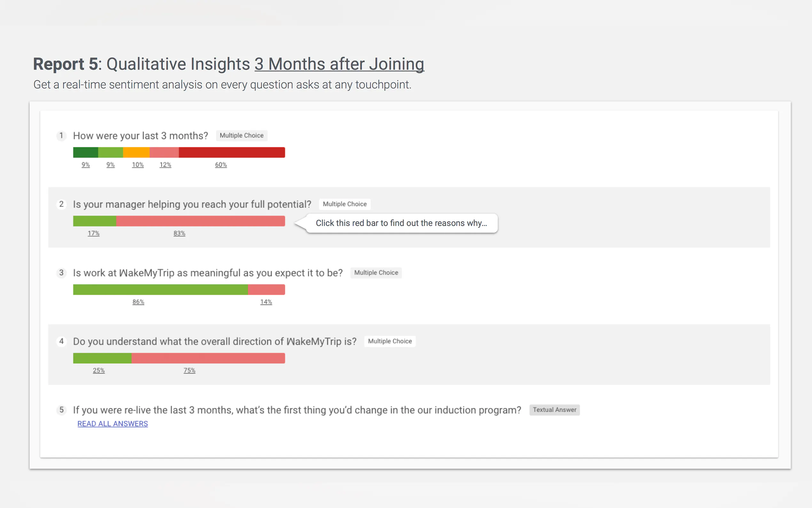Click the '3 Months after Joining' title link
Image resolution: width=812 pixels, height=508 pixels.
tap(339, 64)
